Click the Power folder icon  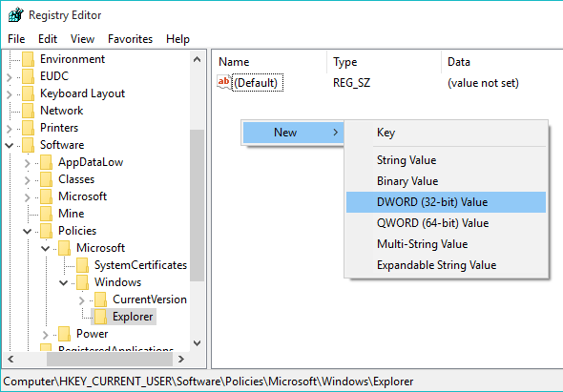pyautogui.click(x=64, y=334)
